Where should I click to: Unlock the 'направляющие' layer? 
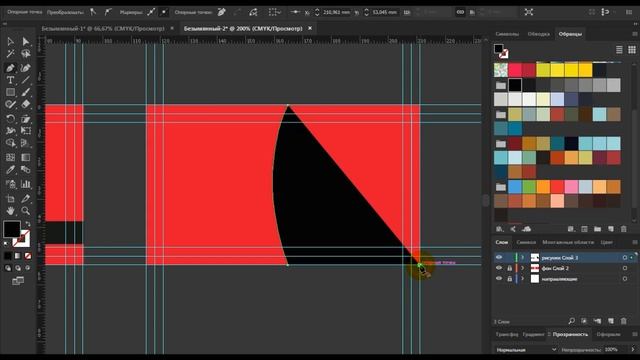tap(509, 279)
